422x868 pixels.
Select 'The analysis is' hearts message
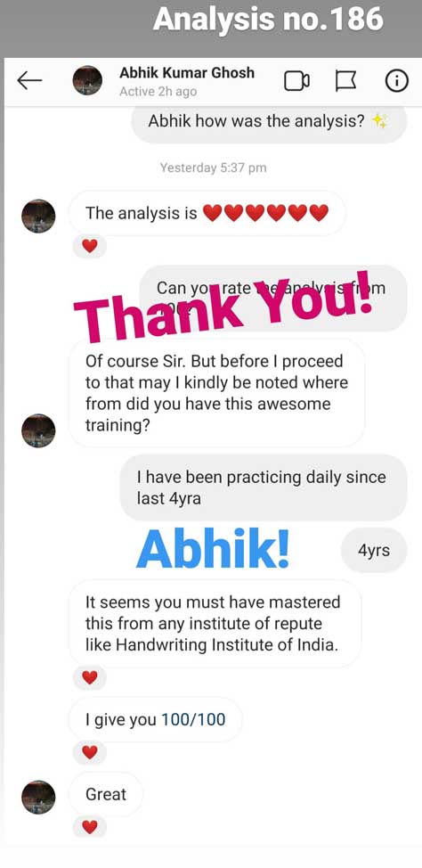[x=207, y=213]
